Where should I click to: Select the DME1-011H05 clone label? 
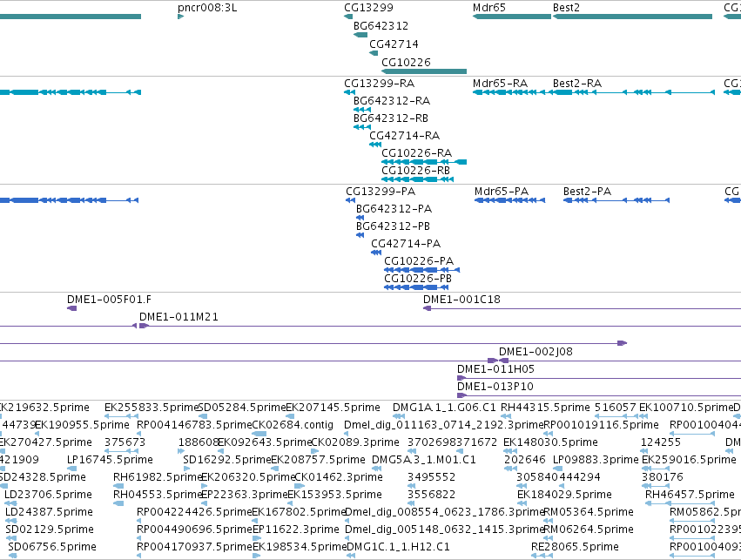pos(495,369)
